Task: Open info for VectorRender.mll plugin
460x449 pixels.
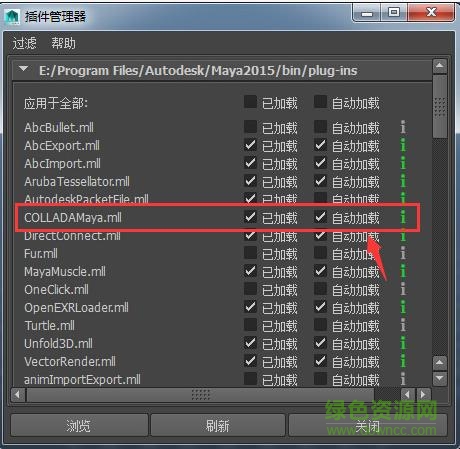Action: (403, 362)
